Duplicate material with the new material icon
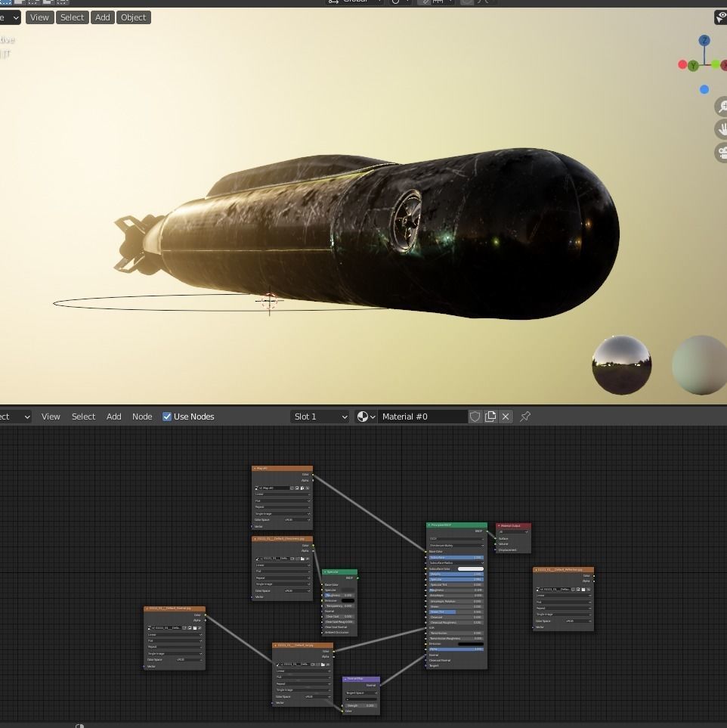 click(490, 417)
